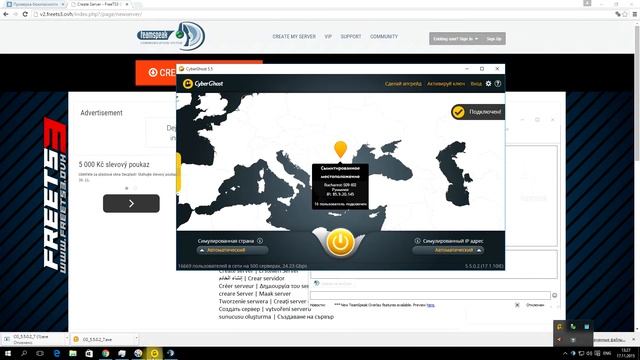Click the browser address bar
This screenshot has width=640, height=360.
click(x=322, y=14)
